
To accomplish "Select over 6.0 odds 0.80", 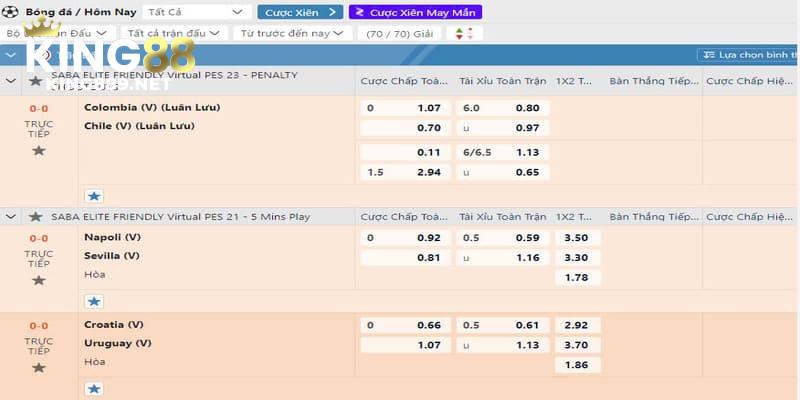I will [503, 108].
